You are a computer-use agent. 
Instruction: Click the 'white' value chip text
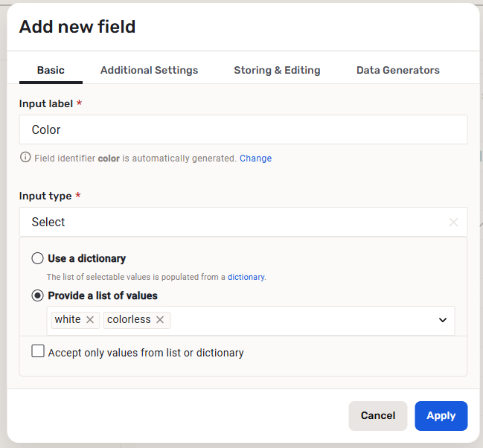point(68,320)
